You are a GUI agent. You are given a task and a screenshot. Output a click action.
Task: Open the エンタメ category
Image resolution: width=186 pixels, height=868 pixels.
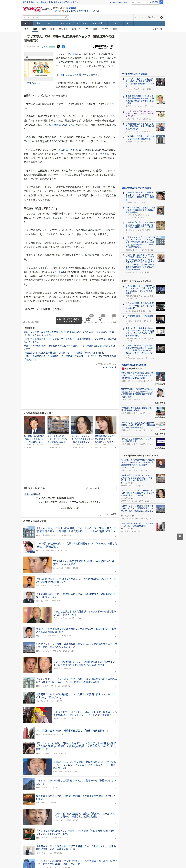pos(63,29)
